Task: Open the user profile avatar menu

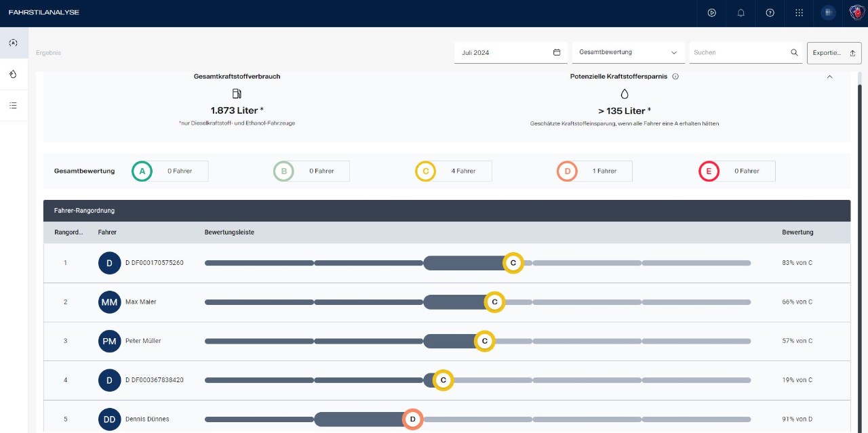Action: coord(828,13)
